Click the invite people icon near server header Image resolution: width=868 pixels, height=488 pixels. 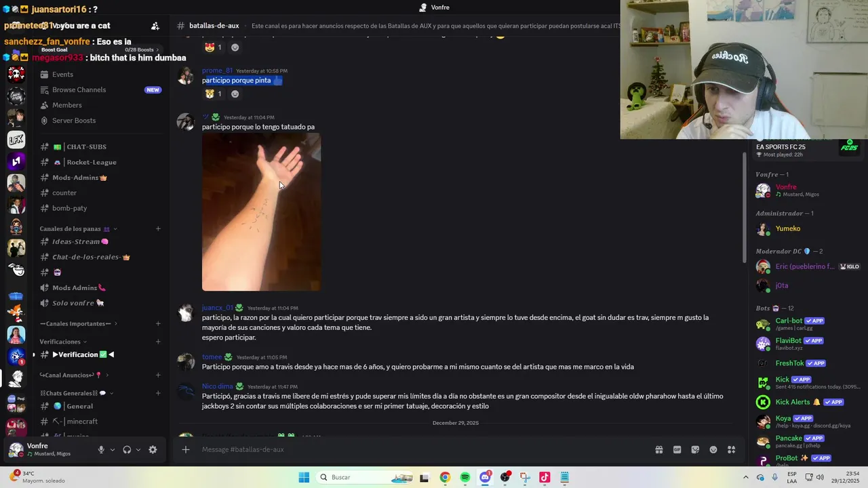point(155,26)
